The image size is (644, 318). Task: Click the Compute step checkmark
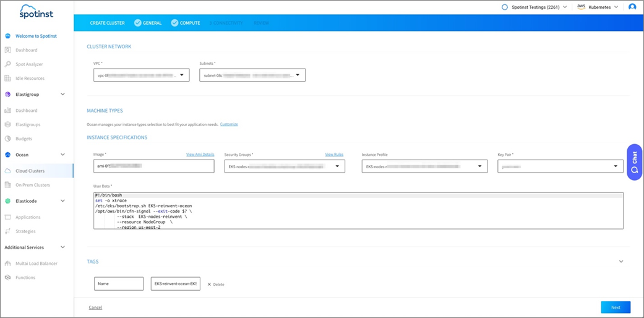click(175, 23)
